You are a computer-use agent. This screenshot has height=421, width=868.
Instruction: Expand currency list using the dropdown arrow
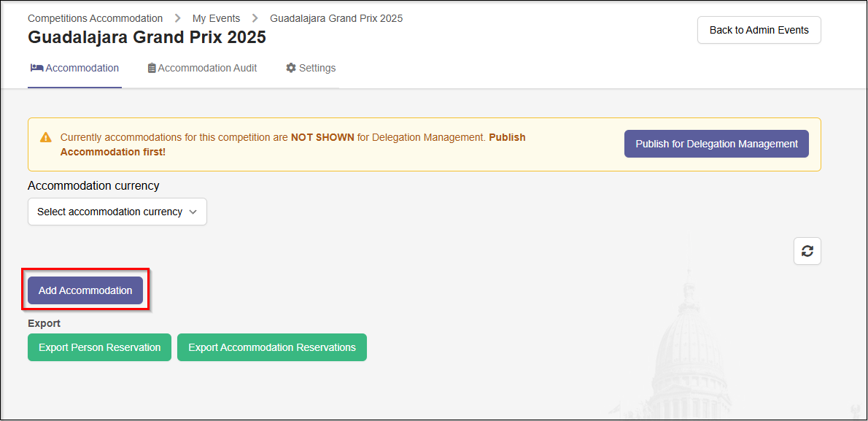193,212
